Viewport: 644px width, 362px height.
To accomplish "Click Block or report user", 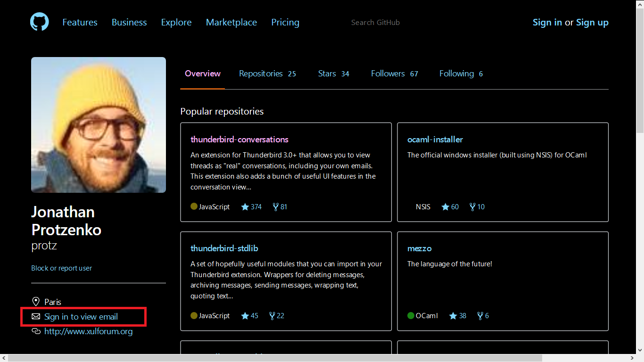I will point(62,268).
